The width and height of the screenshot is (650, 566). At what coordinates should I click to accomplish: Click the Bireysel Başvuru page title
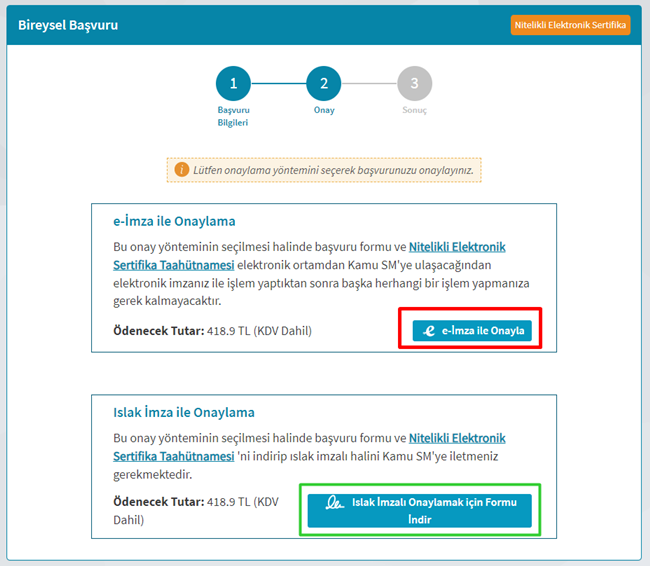(x=68, y=25)
